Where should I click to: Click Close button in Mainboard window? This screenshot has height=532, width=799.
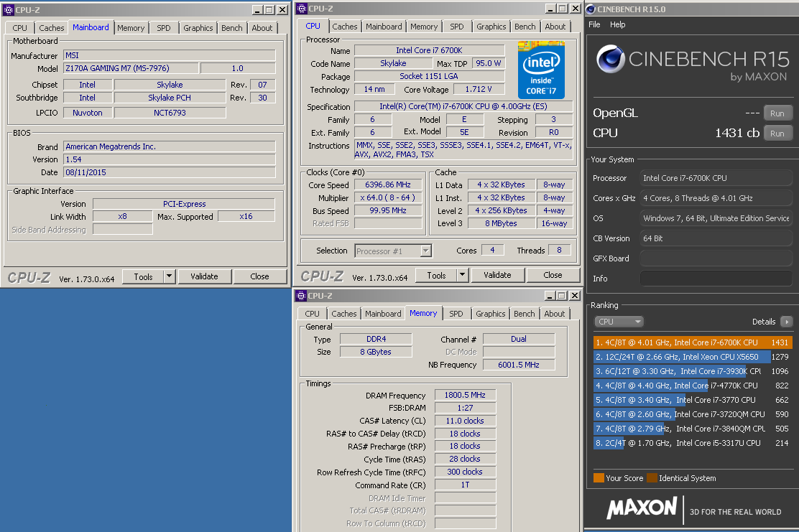pyautogui.click(x=260, y=276)
